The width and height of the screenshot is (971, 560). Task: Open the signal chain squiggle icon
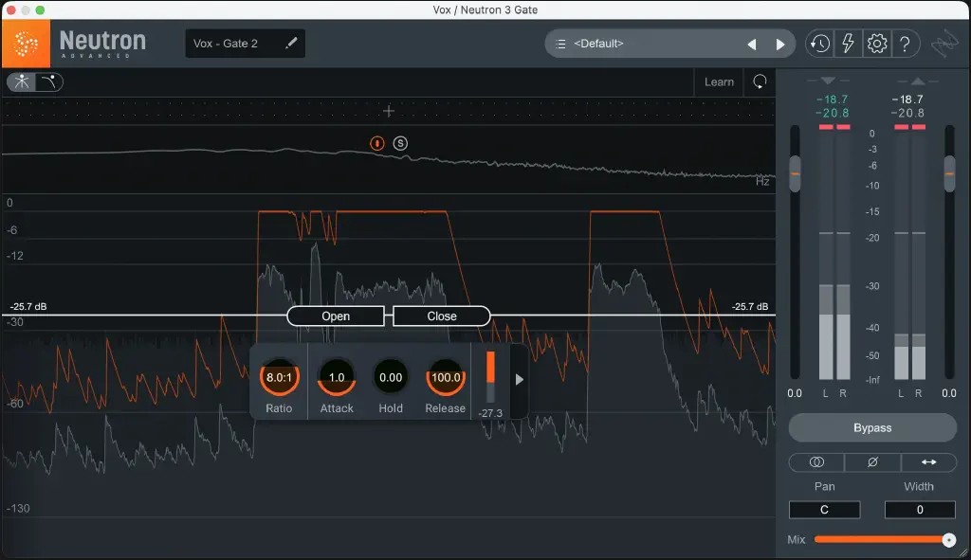tap(943, 44)
